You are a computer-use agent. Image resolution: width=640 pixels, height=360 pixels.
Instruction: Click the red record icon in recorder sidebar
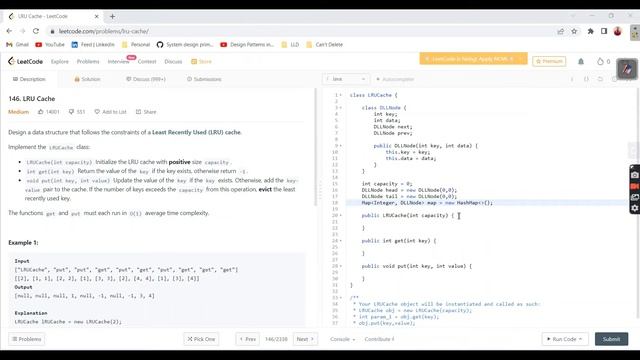(635, 186)
